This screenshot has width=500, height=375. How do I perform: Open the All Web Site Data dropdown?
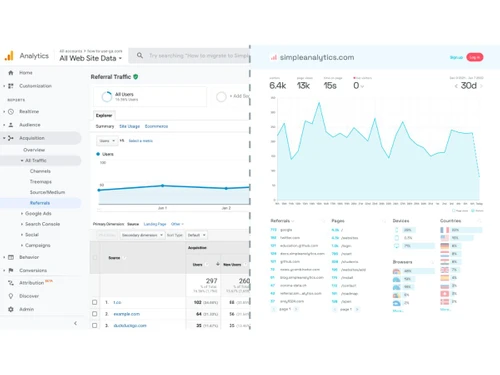[x=91, y=58]
